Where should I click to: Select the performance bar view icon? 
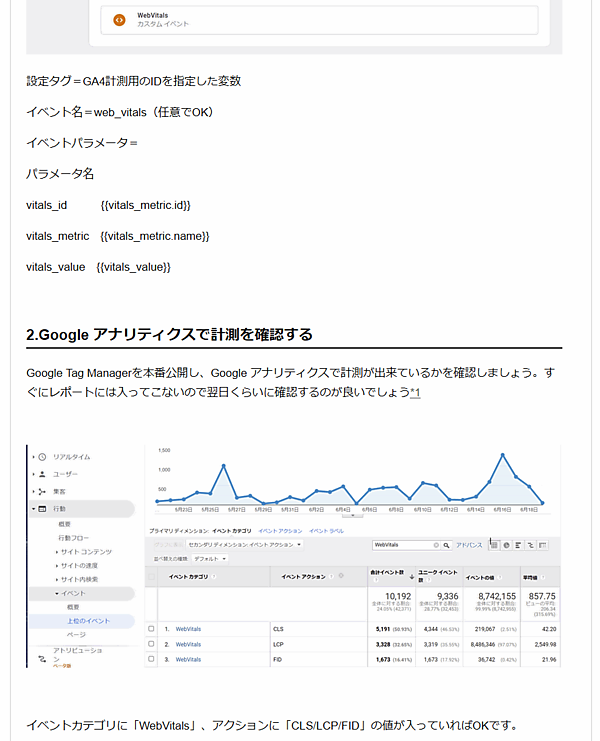[x=518, y=545]
